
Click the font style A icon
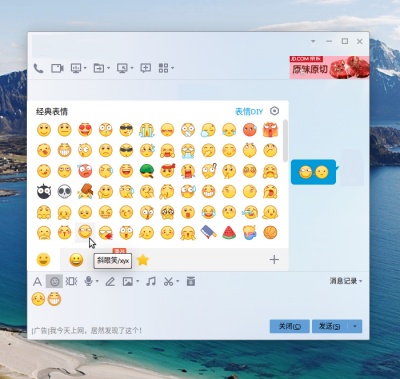point(37,282)
